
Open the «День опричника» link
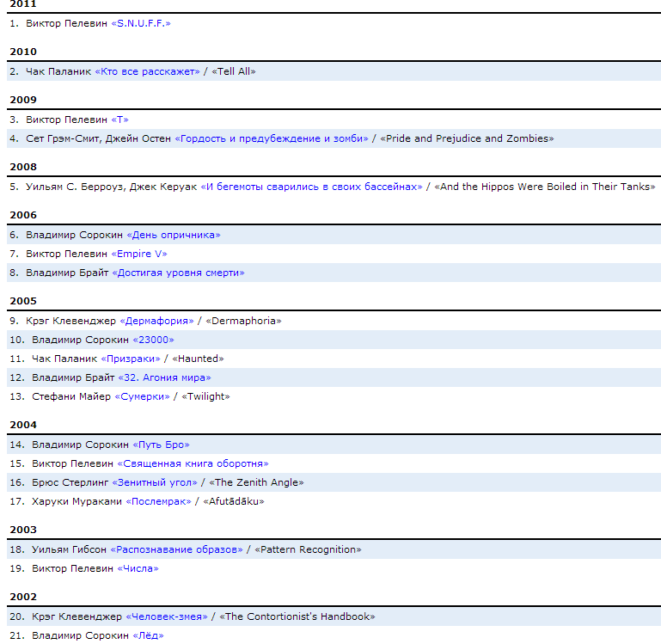tap(174, 235)
